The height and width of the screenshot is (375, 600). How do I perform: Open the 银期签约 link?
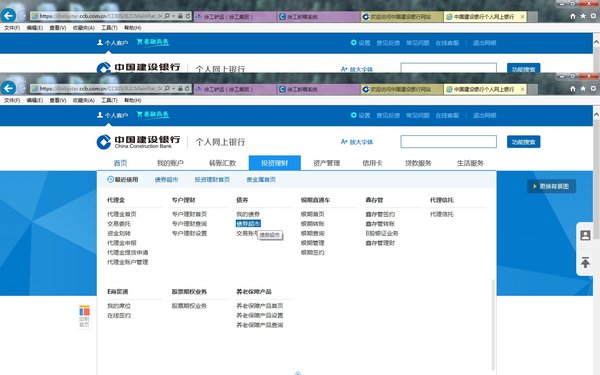tap(313, 252)
